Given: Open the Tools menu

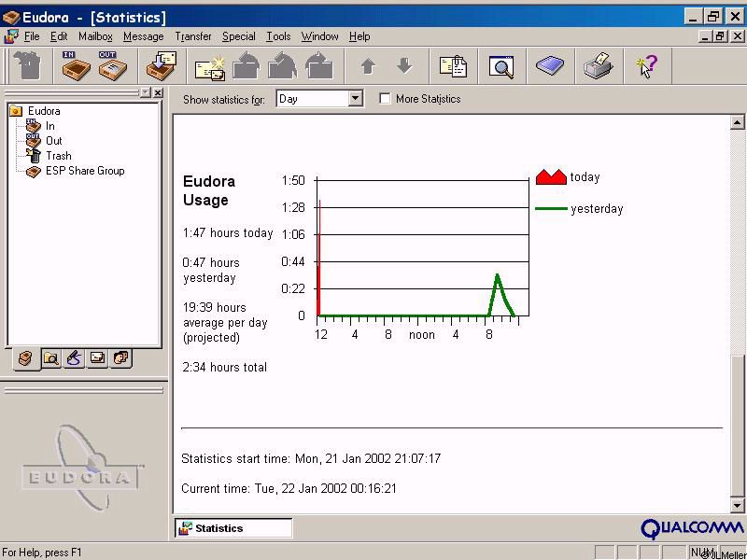Looking at the screenshot, I should coord(278,36).
